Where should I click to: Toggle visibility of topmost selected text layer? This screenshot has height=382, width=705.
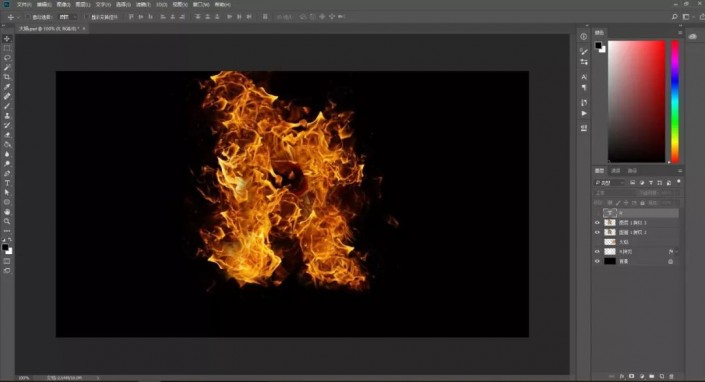coord(597,213)
